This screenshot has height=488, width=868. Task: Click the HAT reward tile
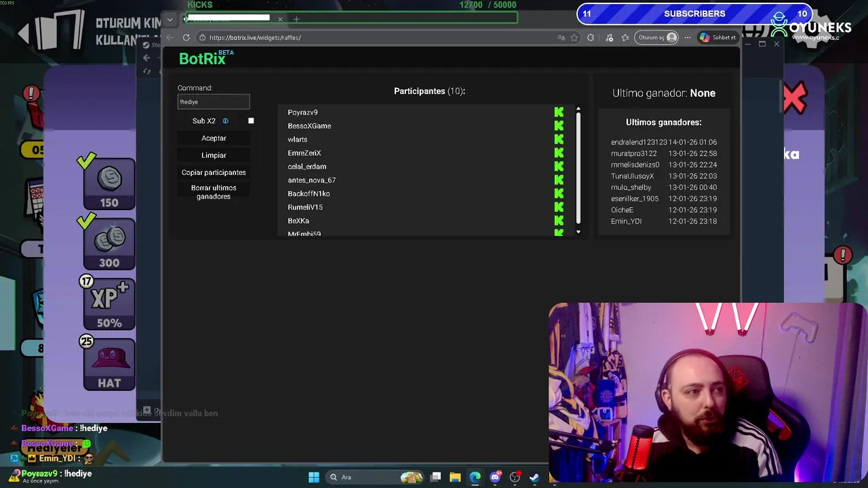(x=109, y=364)
